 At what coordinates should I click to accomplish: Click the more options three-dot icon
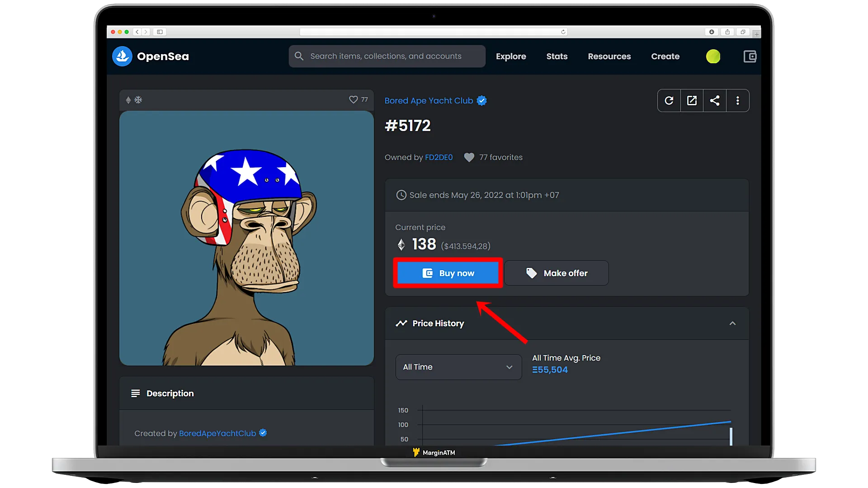(x=737, y=101)
